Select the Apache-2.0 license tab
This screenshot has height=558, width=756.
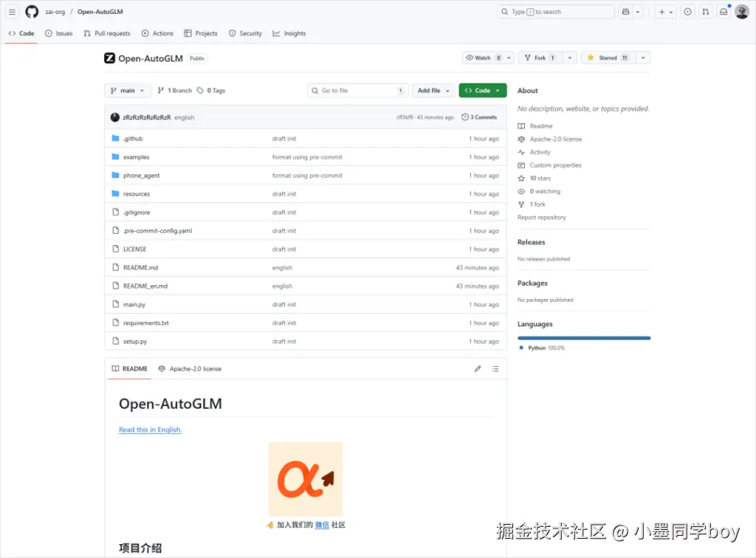190,368
